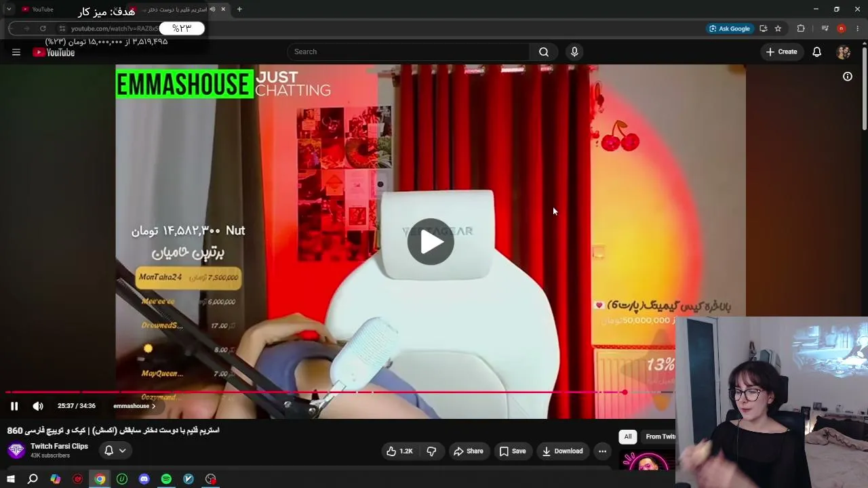
Task: Launch Discord from the taskbar
Action: tap(144, 479)
